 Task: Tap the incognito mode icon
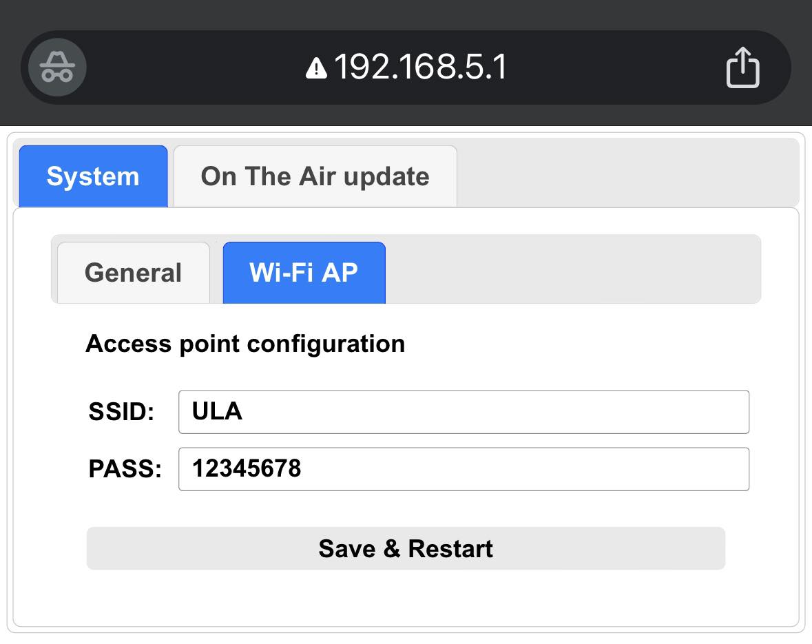pyautogui.click(x=57, y=67)
